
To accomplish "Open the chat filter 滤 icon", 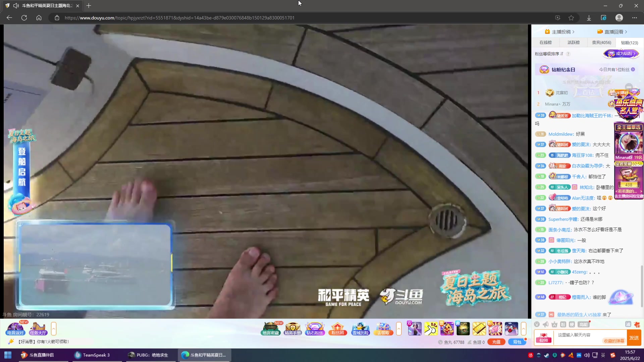I will 628,324.
